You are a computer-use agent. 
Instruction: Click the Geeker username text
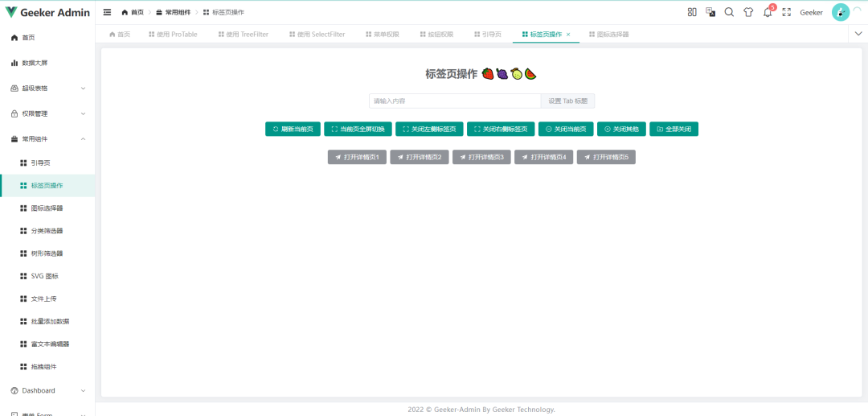click(x=811, y=12)
